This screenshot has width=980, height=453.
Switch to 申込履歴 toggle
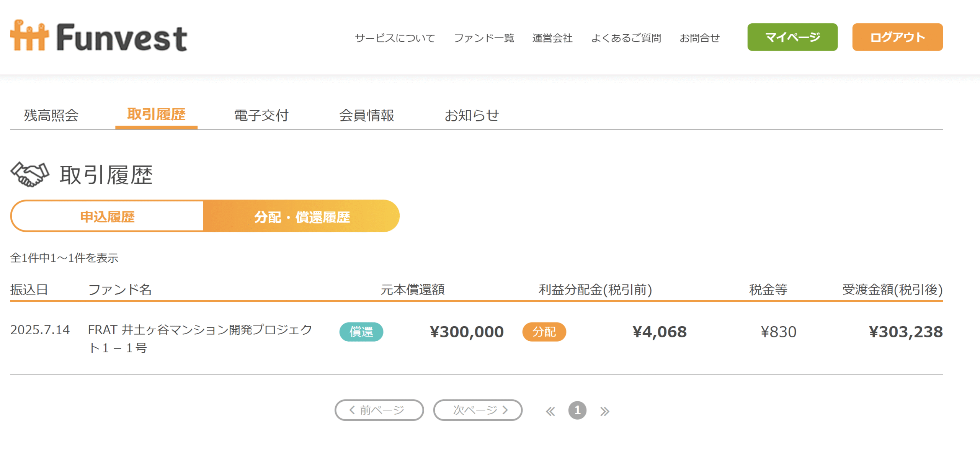107,216
